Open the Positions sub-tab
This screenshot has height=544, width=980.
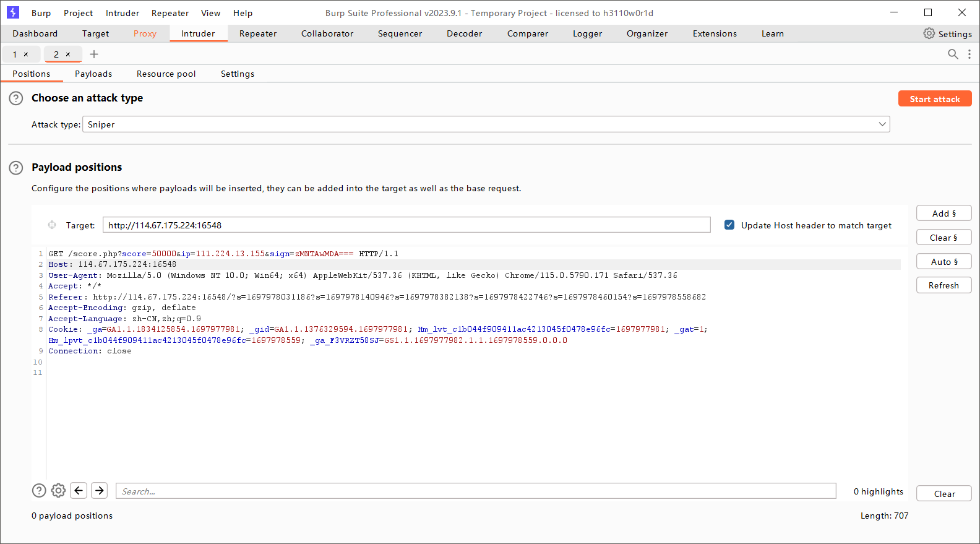click(31, 74)
